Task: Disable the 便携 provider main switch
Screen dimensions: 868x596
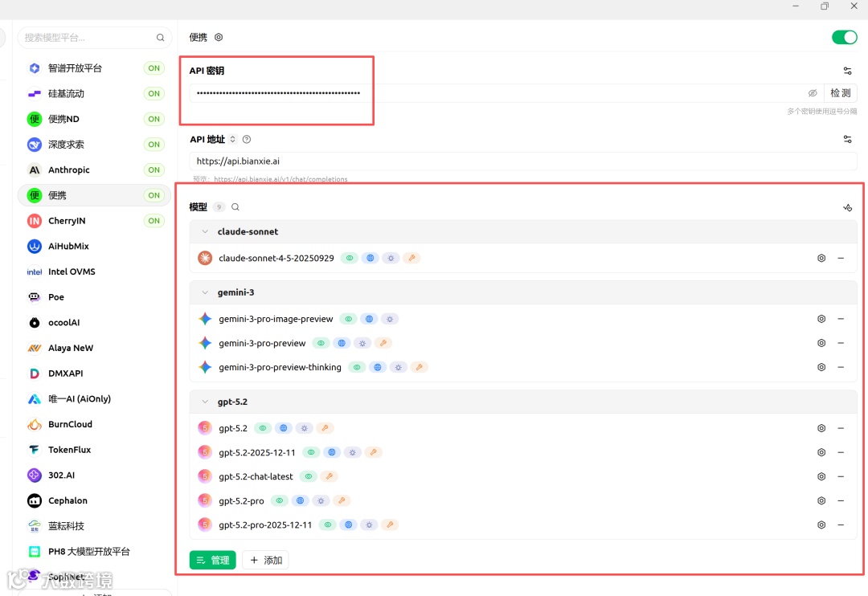Action: [844, 37]
